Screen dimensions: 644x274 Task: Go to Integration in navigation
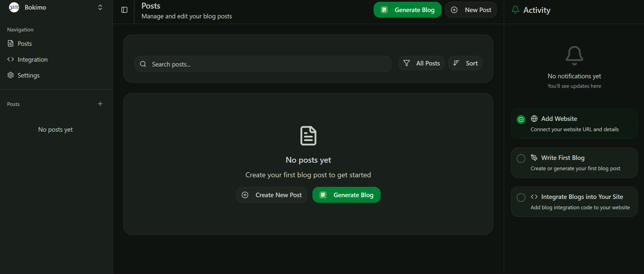[x=32, y=59]
